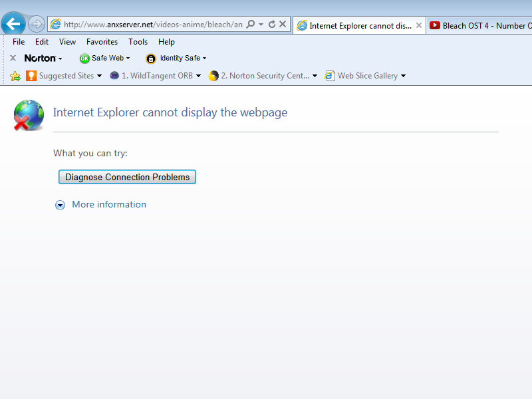
Task: Click the Diagnose Connection Problems button
Action: pyautogui.click(x=127, y=177)
